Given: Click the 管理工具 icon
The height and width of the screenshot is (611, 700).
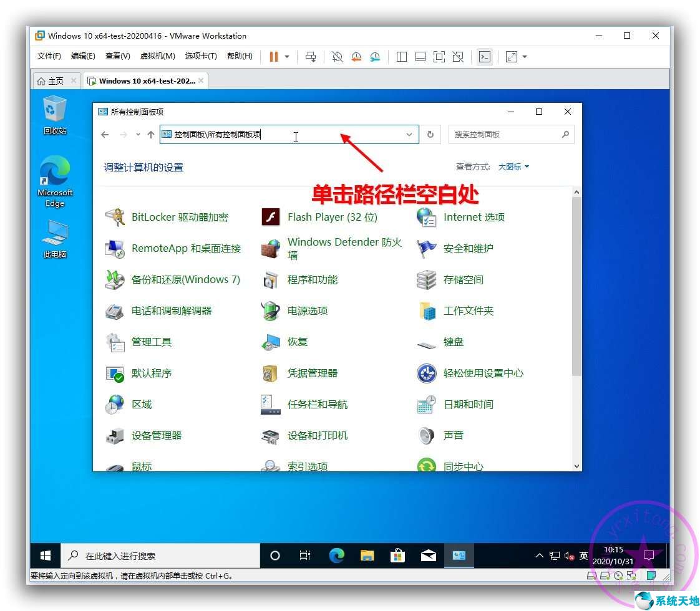Looking at the screenshot, I should 115,342.
